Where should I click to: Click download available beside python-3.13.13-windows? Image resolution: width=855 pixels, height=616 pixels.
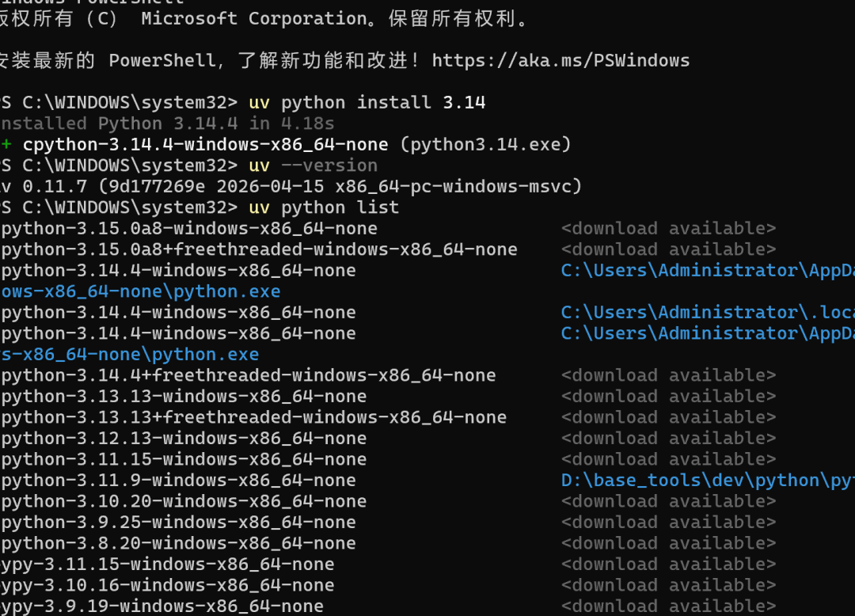tap(668, 397)
